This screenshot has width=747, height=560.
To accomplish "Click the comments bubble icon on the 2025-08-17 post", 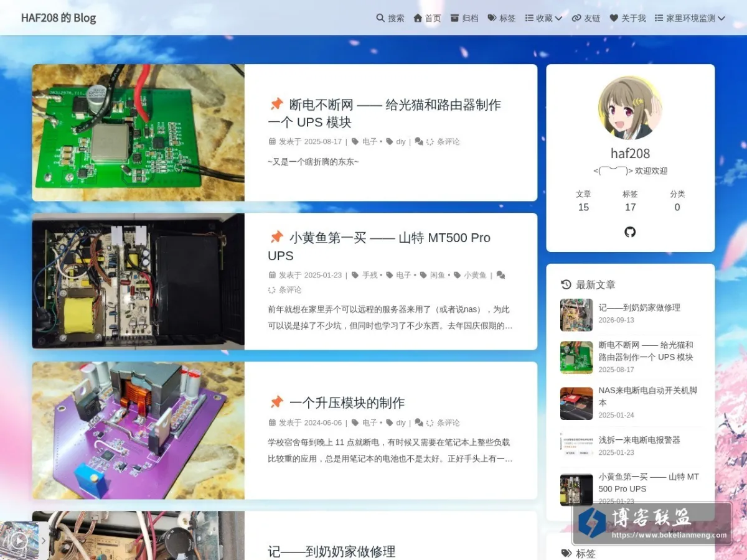I will click(419, 141).
